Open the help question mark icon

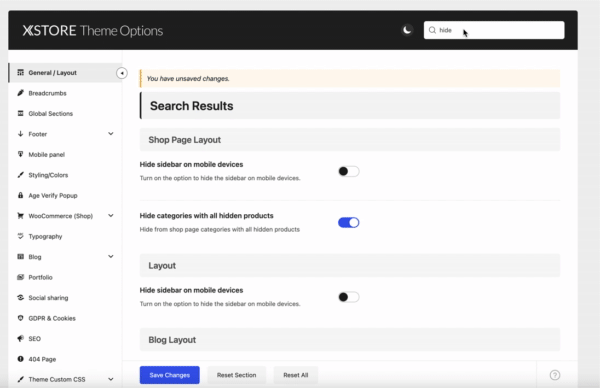tap(555, 375)
